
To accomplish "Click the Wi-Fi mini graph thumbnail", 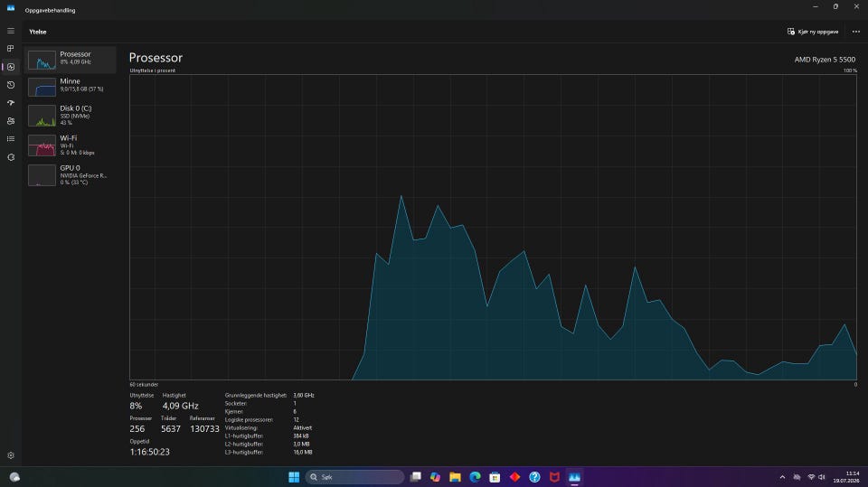I will tap(42, 145).
